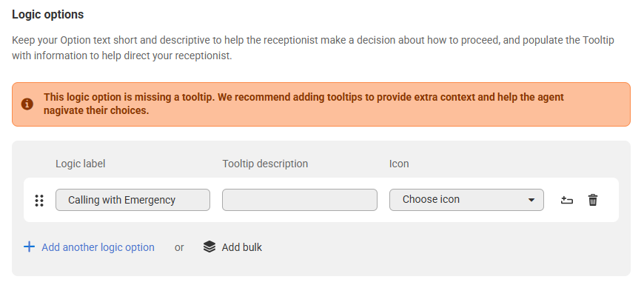Image resolution: width=644 pixels, height=285 pixels.
Task: Grab the six-dot drag handle icon
Action: pyautogui.click(x=39, y=201)
